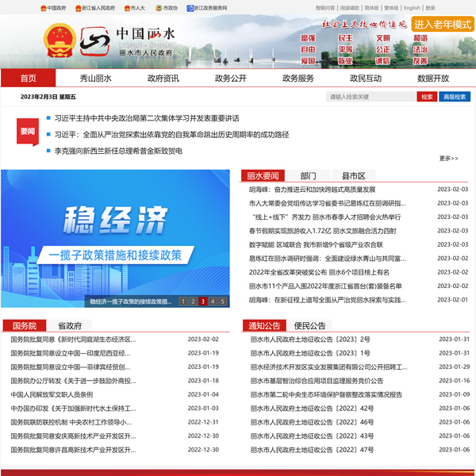Click the 浙江政务服务网 icon link
Image resolution: width=476 pixels, height=476 pixels.
coord(191,7)
